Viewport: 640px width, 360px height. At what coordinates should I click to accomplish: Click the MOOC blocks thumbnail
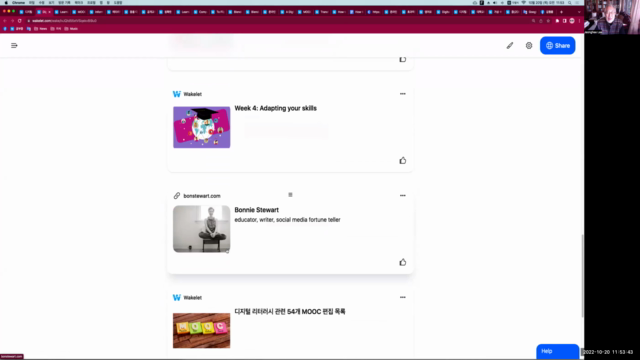pos(202,331)
